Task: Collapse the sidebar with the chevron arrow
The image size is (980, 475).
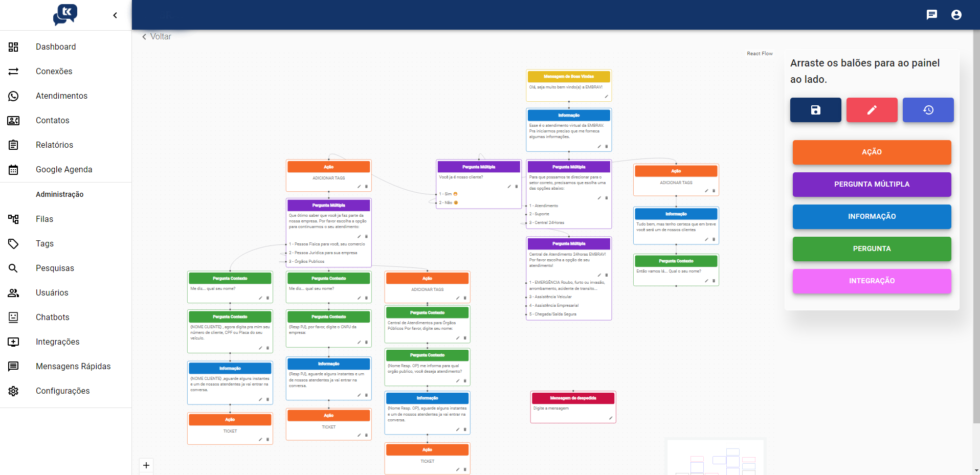Action: pos(115,15)
